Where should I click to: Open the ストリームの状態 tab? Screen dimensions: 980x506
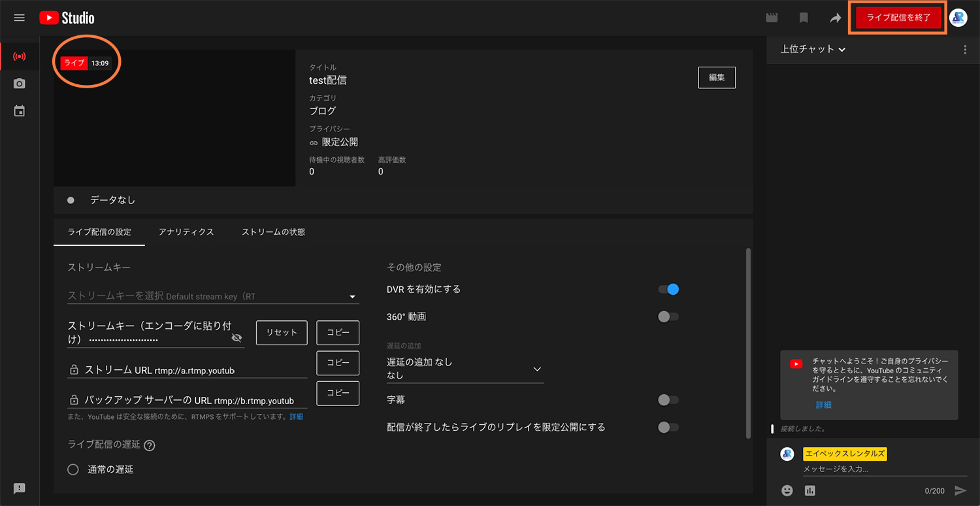coord(272,231)
